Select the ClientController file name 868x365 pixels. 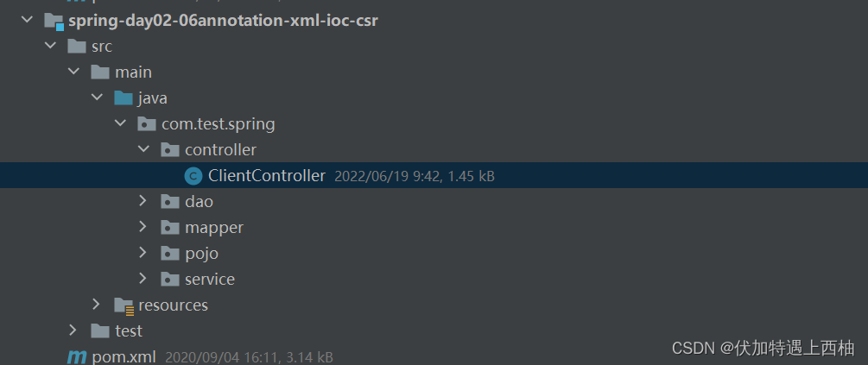267,176
